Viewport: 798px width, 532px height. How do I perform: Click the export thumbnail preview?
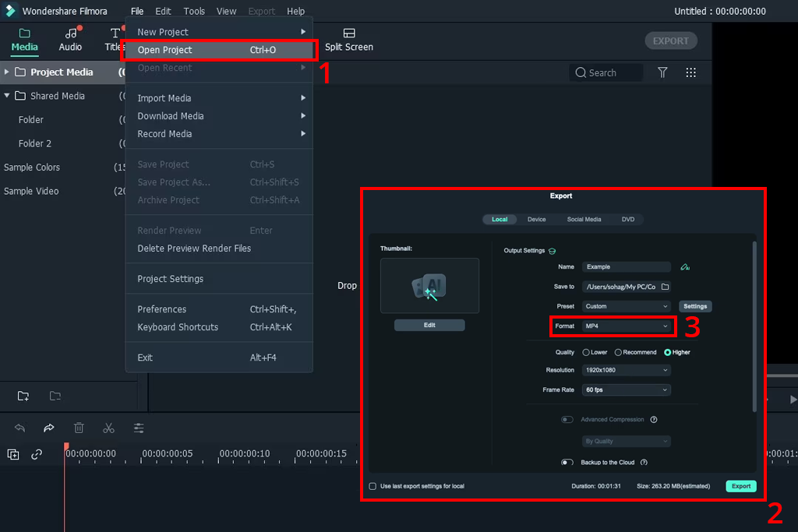[x=429, y=285]
